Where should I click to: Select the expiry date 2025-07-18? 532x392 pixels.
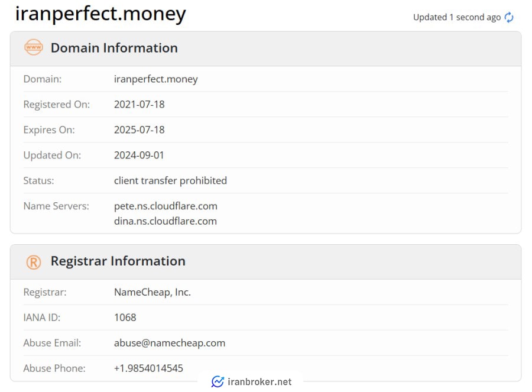point(139,130)
